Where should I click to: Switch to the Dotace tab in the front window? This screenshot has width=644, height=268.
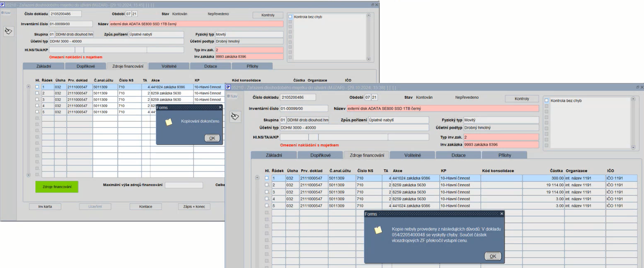pyautogui.click(x=458, y=155)
